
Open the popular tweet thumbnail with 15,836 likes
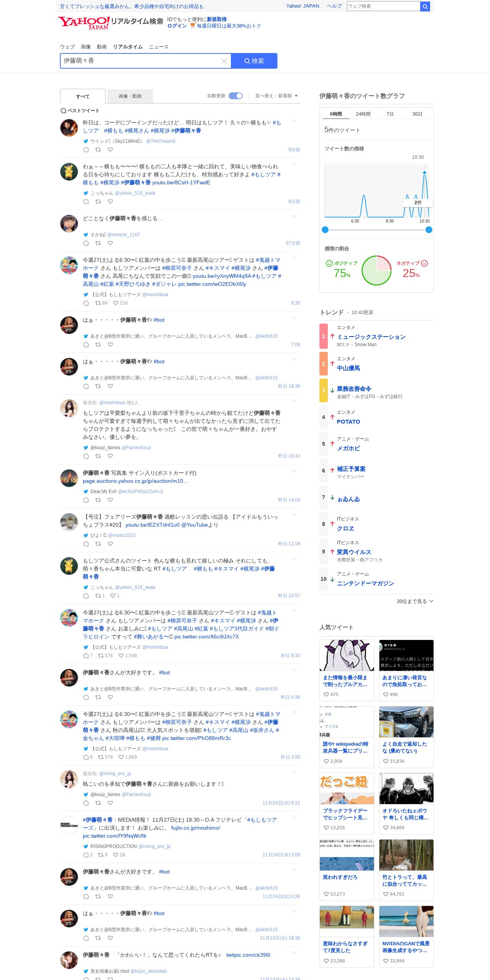406,722
